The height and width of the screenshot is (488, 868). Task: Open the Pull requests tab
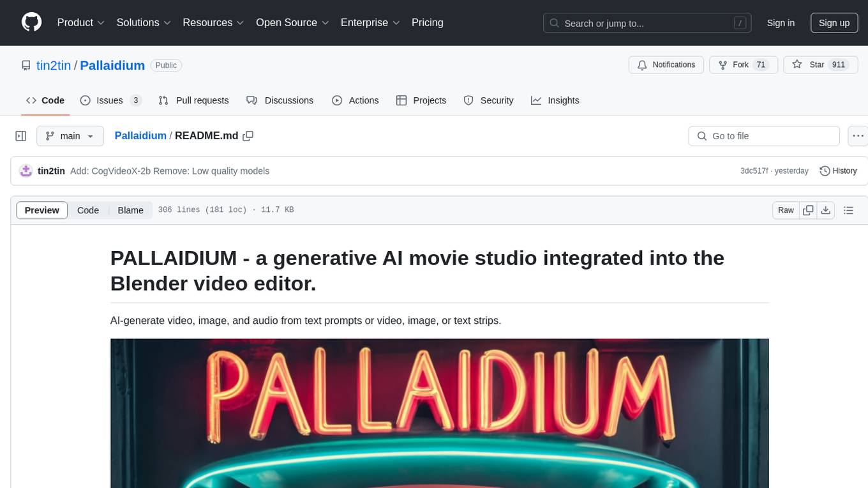(193, 100)
